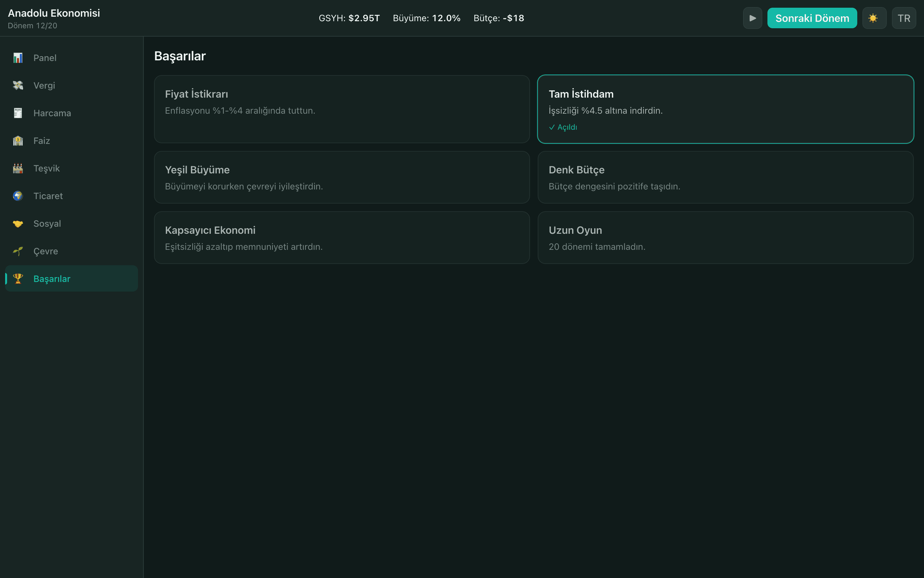Click the Büyüme 12.0% indicator
This screenshot has width=924, height=578.
[x=426, y=18]
